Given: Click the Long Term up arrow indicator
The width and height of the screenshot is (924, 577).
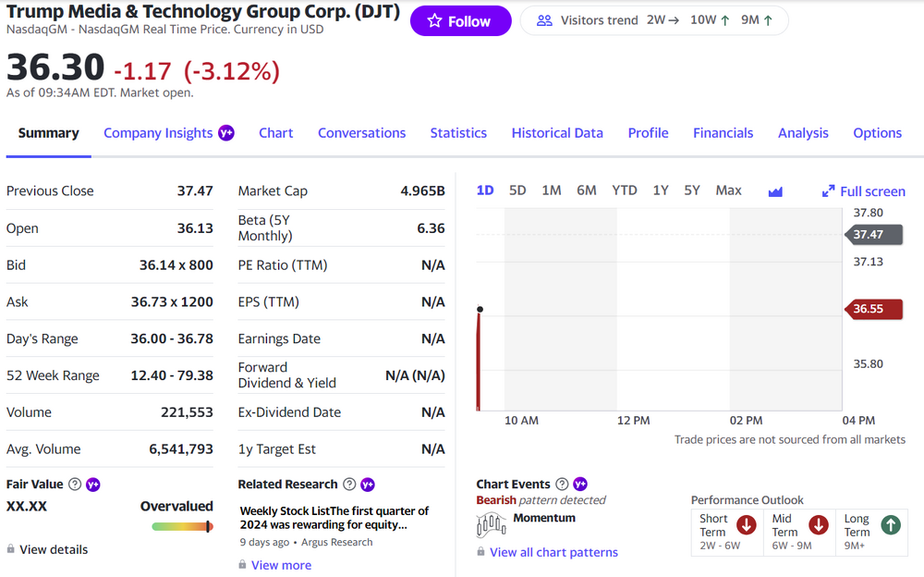Looking at the screenshot, I should pyautogui.click(x=890, y=525).
